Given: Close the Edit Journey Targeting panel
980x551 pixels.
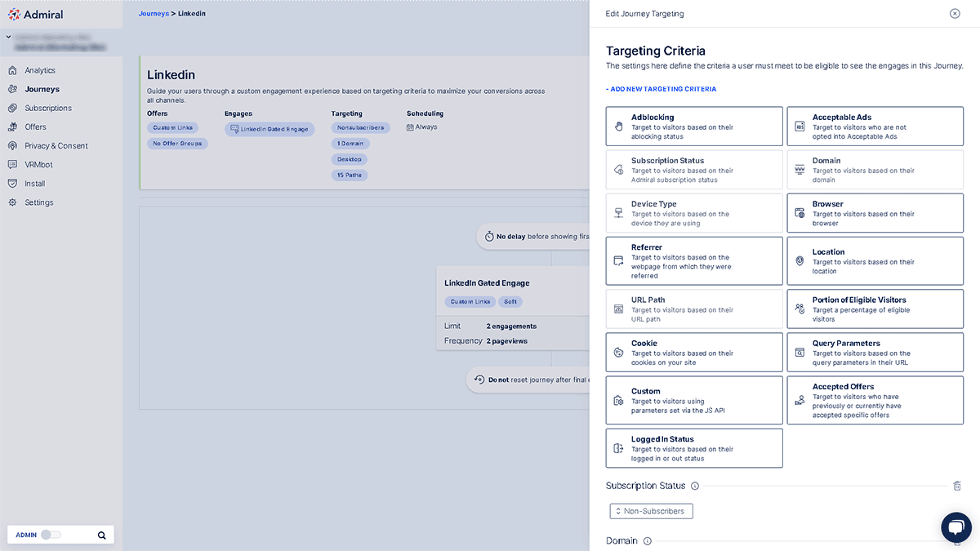Looking at the screenshot, I should tap(955, 14).
